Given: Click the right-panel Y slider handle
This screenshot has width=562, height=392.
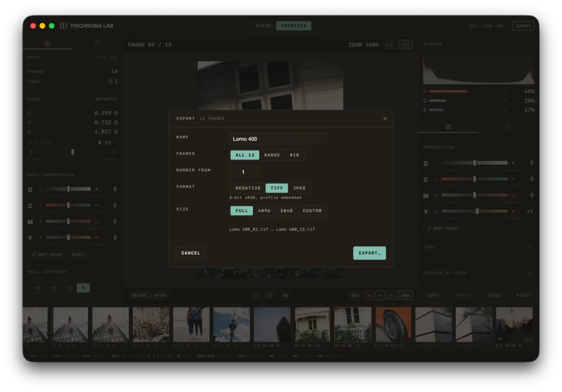Looking at the screenshot, I should click(x=477, y=211).
